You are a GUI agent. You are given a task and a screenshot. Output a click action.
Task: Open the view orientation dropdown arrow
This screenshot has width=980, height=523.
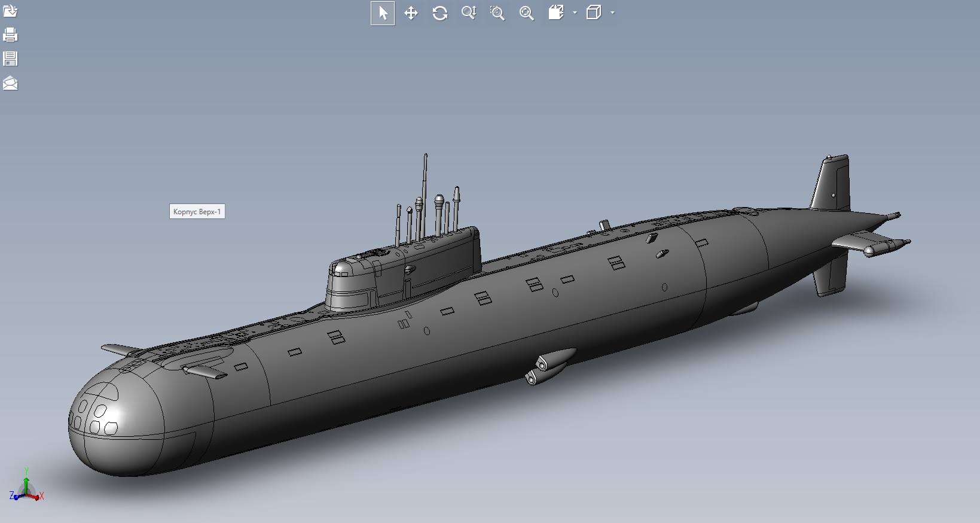(575, 13)
